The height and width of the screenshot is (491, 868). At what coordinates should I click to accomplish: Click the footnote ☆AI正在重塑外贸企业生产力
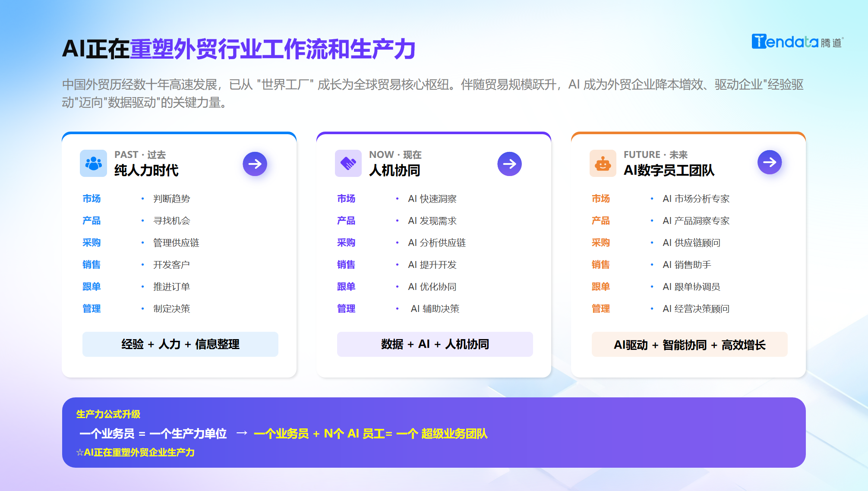[135, 452]
